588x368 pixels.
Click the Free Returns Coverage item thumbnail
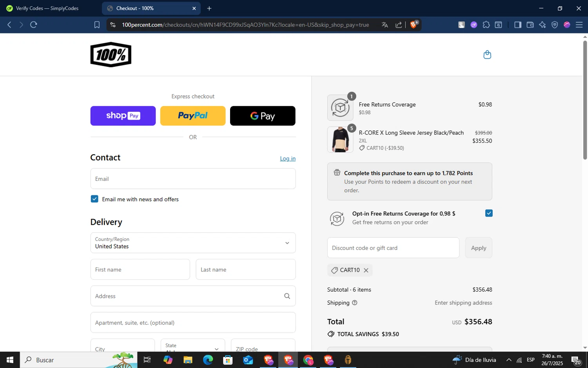click(x=340, y=107)
